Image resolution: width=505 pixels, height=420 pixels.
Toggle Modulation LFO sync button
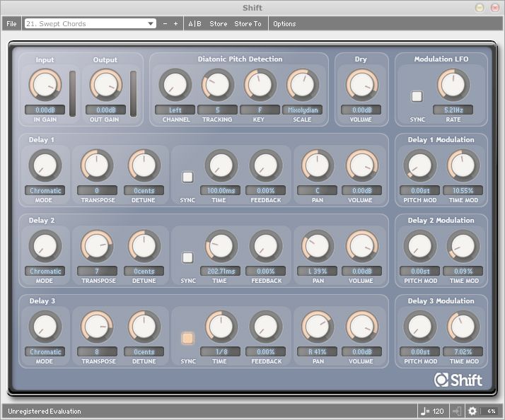tap(417, 96)
